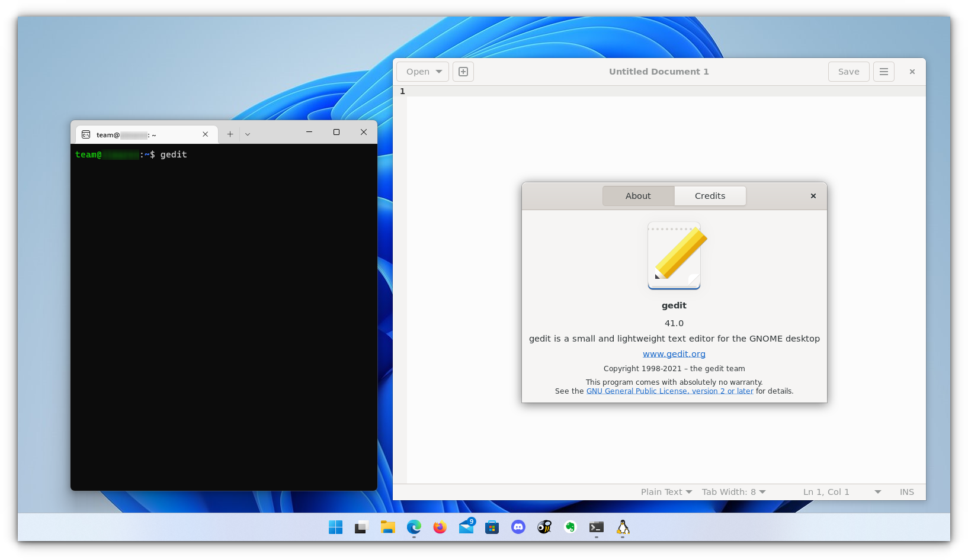Follow the www.gedit.org link
Screen dimensions: 968x560
674,353
